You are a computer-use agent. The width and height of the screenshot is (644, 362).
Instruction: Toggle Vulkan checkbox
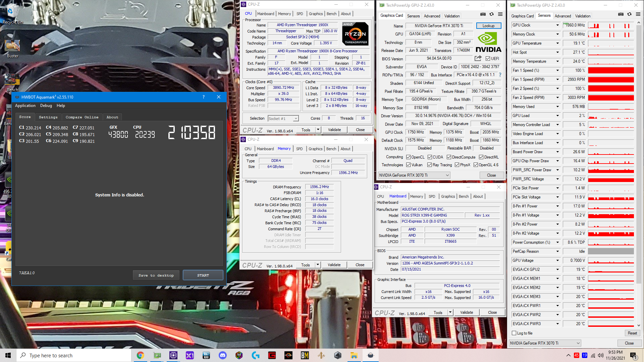coord(408,165)
